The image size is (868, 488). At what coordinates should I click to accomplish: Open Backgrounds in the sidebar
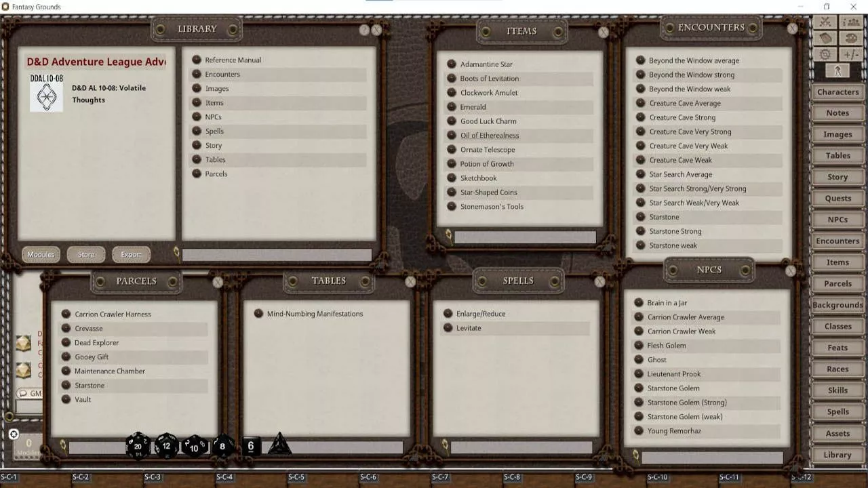click(837, 305)
